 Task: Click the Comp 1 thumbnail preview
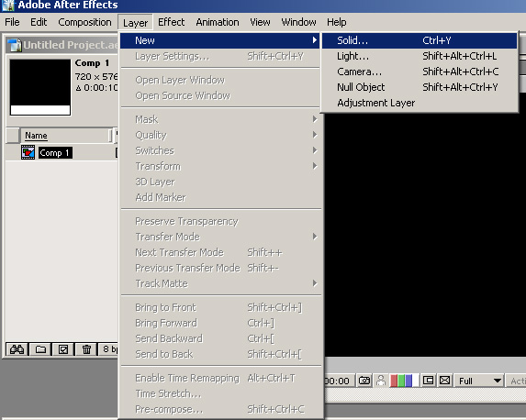[40, 87]
